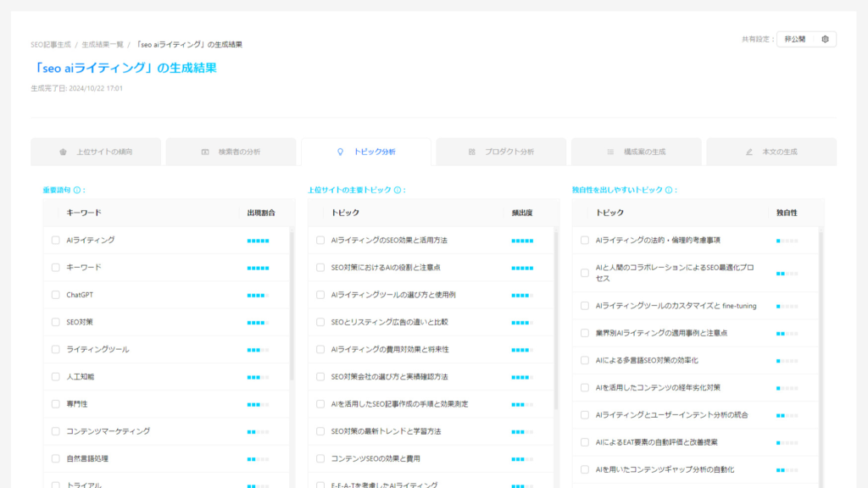Click lightbulb icon on トピック分析 tab
Screen dimensions: 868x488
click(x=341, y=152)
